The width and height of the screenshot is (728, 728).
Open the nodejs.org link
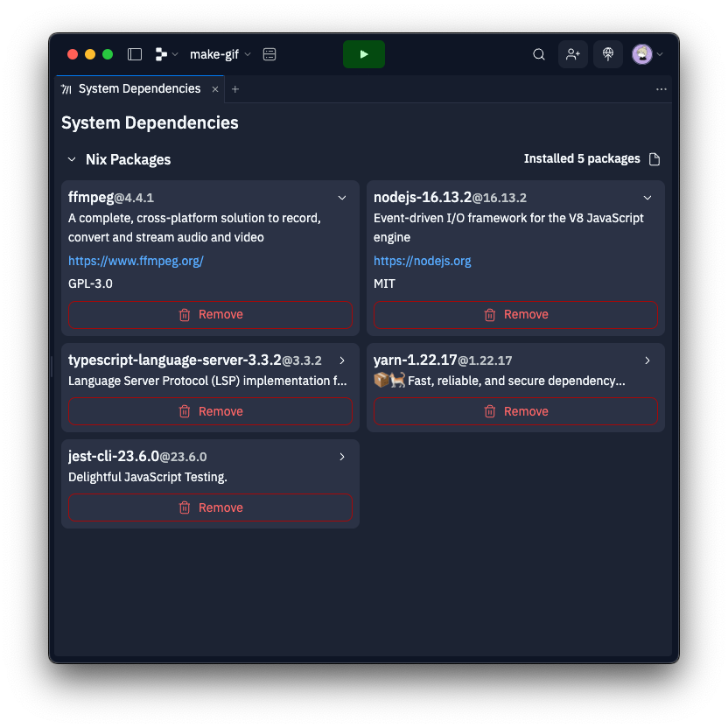423,260
